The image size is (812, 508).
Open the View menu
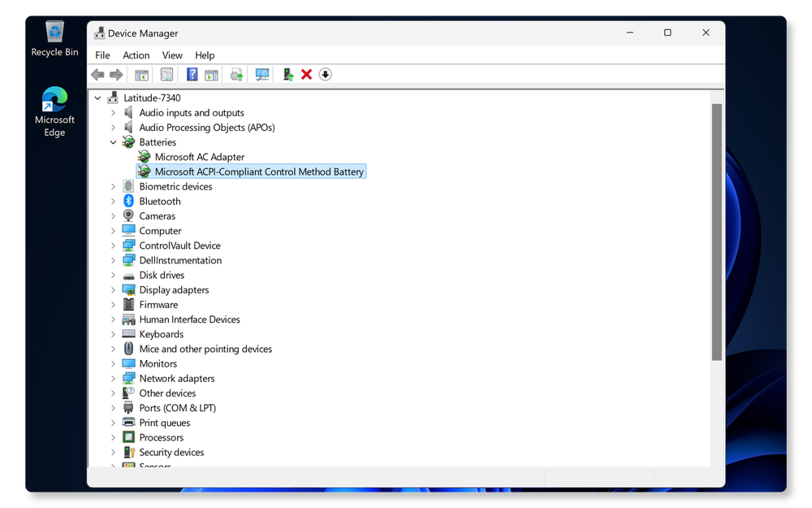(172, 55)
